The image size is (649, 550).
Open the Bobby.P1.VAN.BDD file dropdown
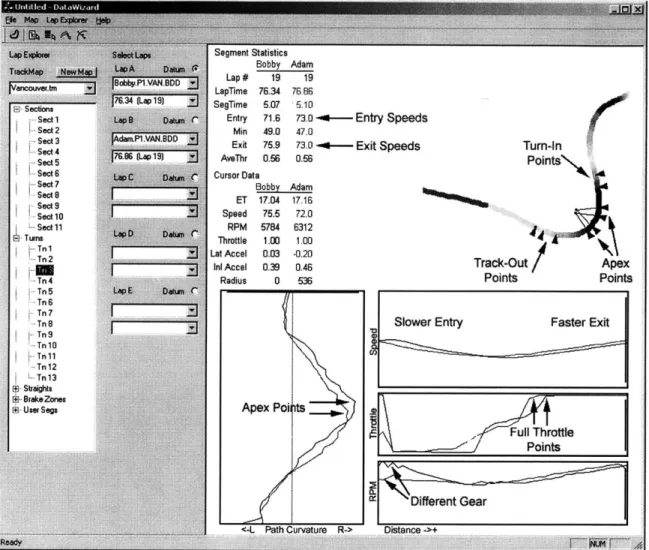192,83
